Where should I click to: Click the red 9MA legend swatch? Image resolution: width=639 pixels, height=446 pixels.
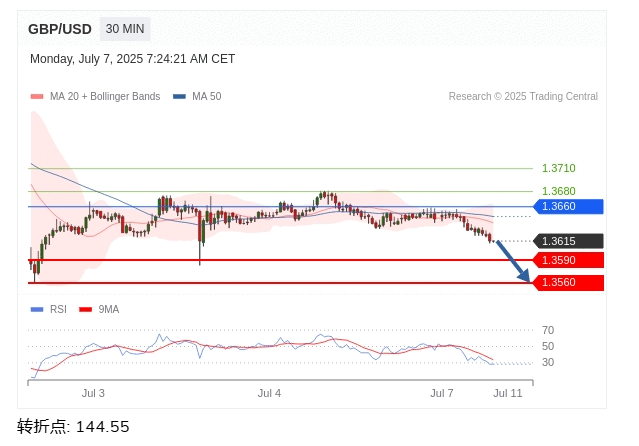coord(86,310)
